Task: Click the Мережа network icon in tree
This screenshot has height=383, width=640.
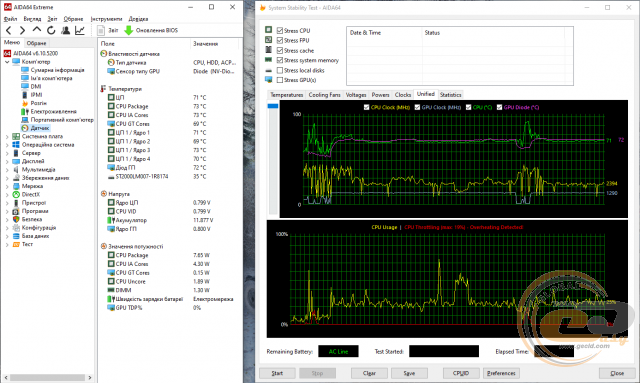Action: [x=16, y=186]
